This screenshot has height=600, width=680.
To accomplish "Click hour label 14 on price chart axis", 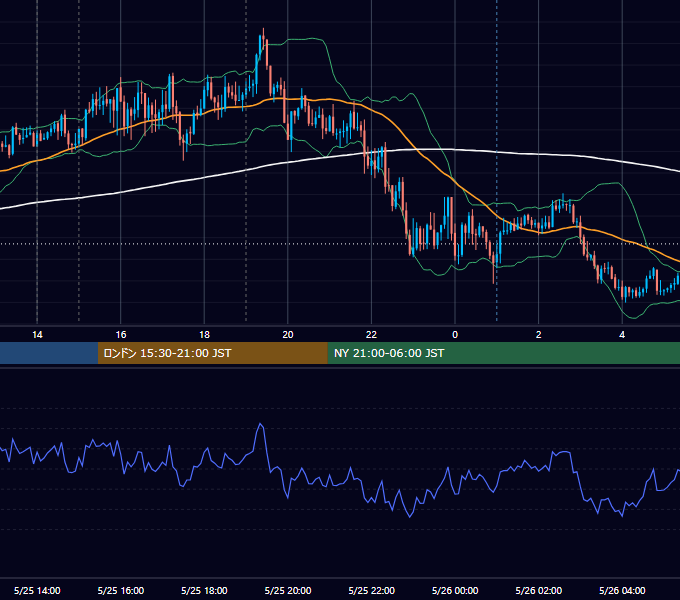I will tap(37, 335).
